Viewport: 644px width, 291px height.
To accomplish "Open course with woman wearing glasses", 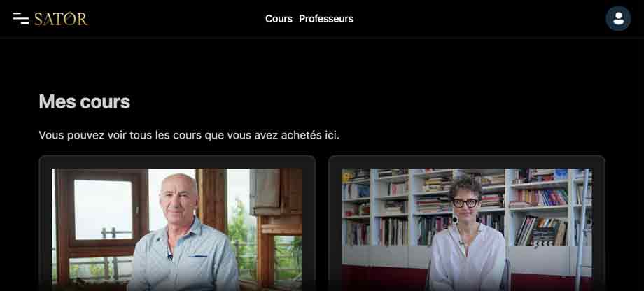I will pyautogui.click(x=467, y=229).
